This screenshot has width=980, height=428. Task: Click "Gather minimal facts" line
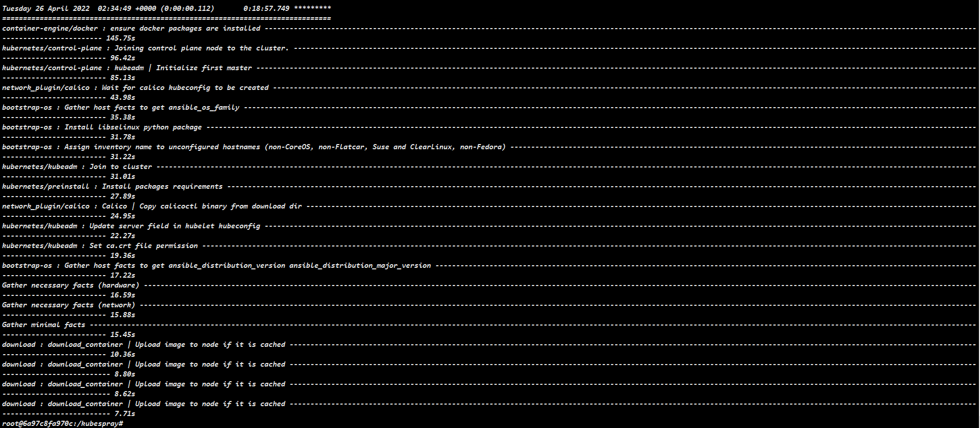pos(44,325)
